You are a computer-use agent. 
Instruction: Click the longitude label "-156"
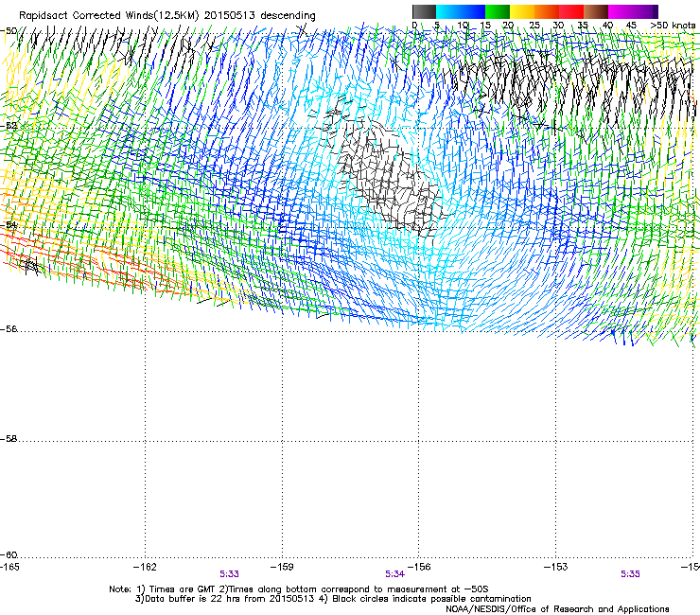point(419,567)
